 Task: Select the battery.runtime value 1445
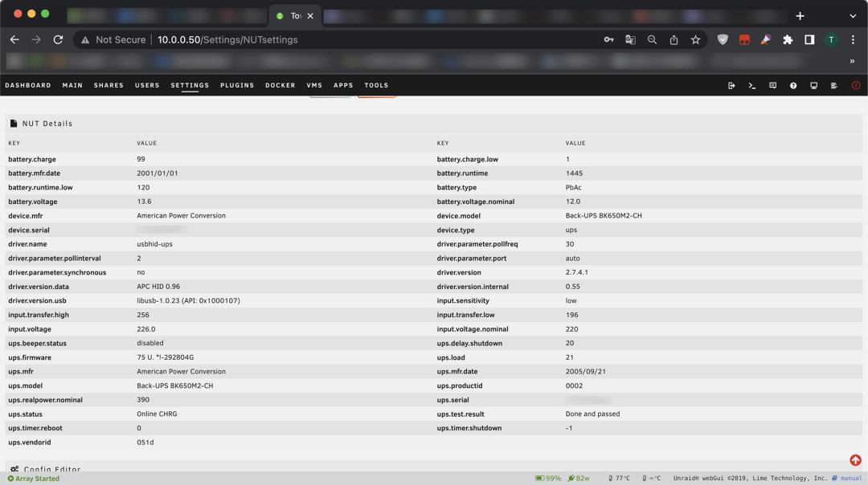[x=574, y=173]
